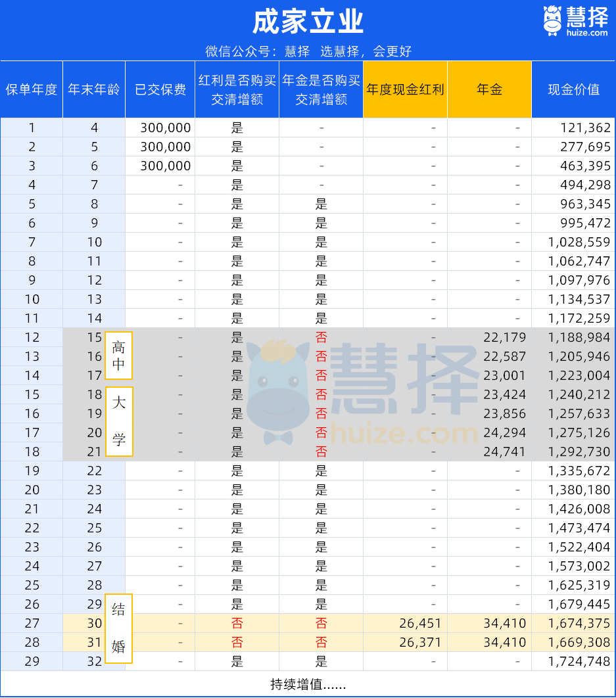The width and height of the screenshot is (616, 698).
Task: Click the 微信公众号 subtitle line
Action: (308, 51)
